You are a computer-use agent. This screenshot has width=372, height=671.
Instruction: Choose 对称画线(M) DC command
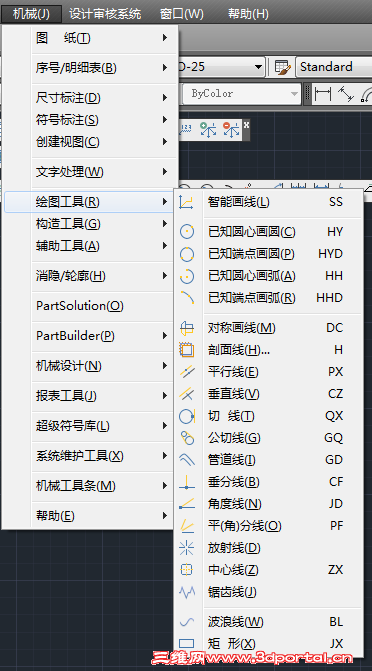click(269, 328)
